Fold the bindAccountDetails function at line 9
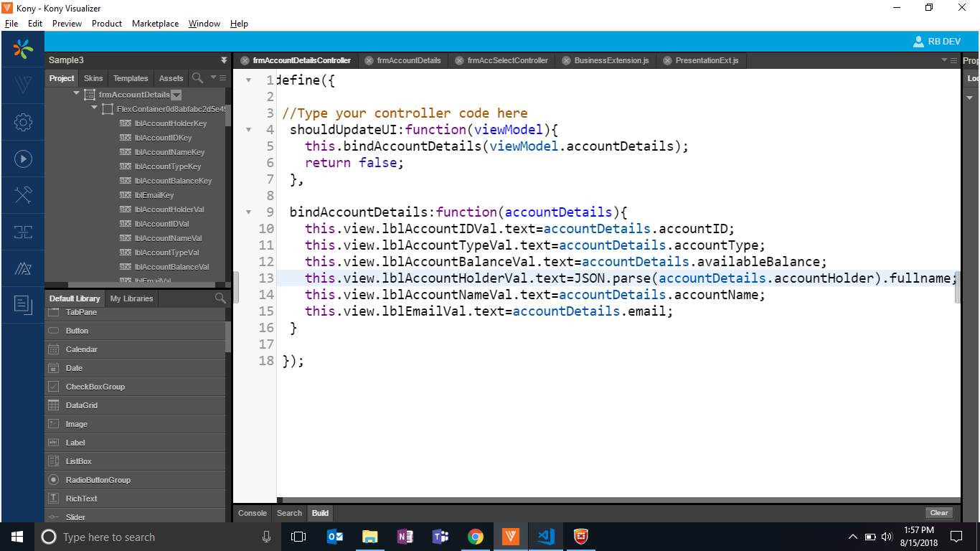The image size is (980, 551). coord(248,212)
